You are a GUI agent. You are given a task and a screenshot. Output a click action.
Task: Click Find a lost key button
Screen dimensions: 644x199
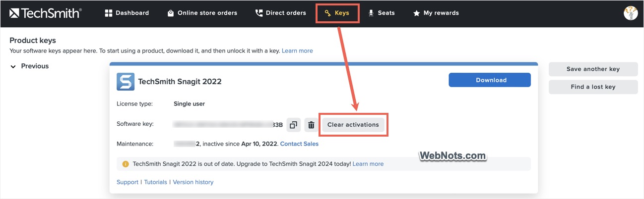pyautogui.click(x=593, y=87)
